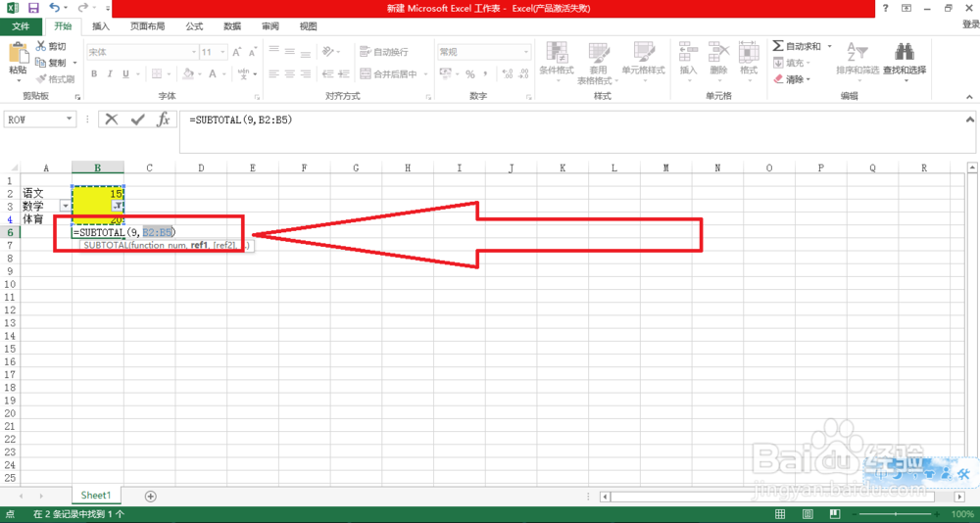Switch to the 公式 Formulas tab
980x523 pixels.
tap(194, 26)
